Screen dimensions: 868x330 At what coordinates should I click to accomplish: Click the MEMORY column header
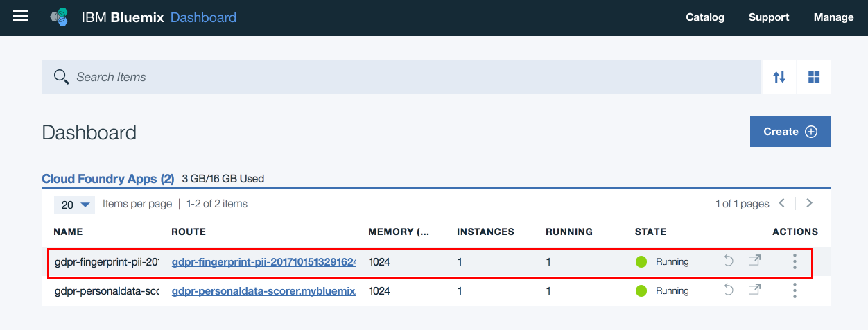[x=399, y=232]
